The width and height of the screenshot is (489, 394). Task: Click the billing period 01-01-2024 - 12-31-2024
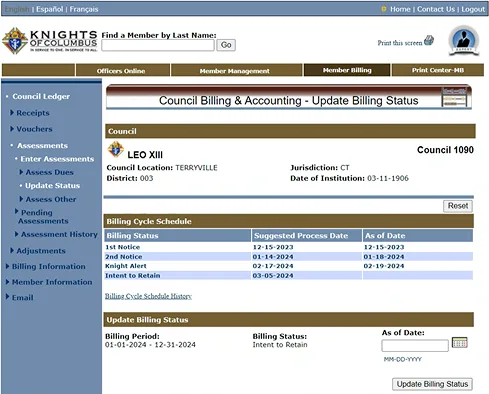pyautogui.click(x=150, y=345)
